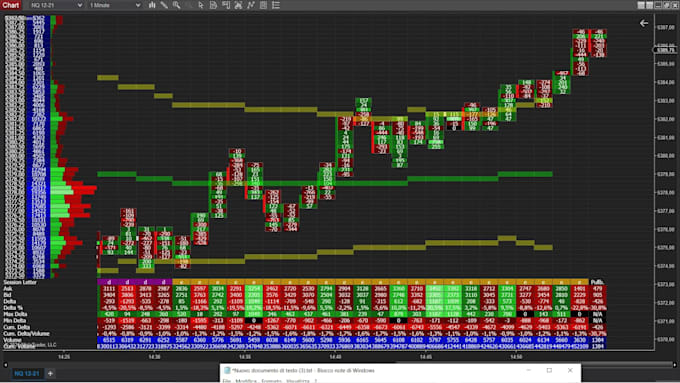
Task: Maximize the Notepad window
Action: point(549,370)
